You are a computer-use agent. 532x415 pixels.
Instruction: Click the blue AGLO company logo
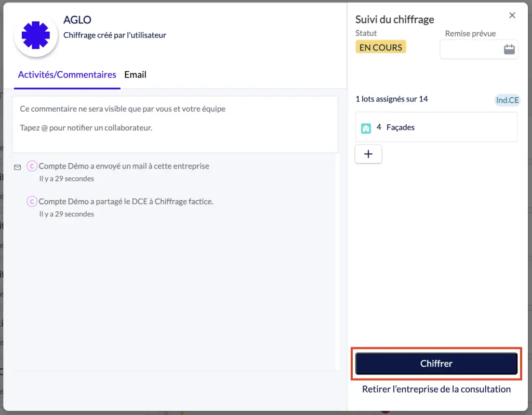[x=36, y=35]
